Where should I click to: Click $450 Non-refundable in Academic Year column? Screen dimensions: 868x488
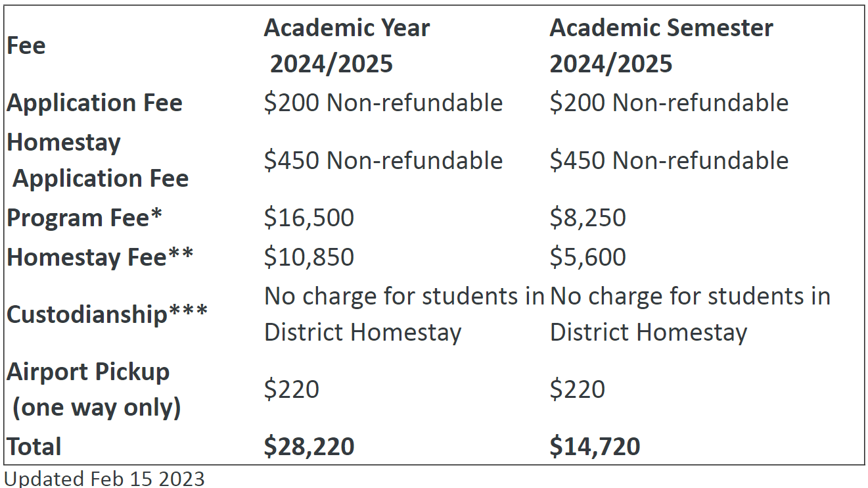coord(383,160)
